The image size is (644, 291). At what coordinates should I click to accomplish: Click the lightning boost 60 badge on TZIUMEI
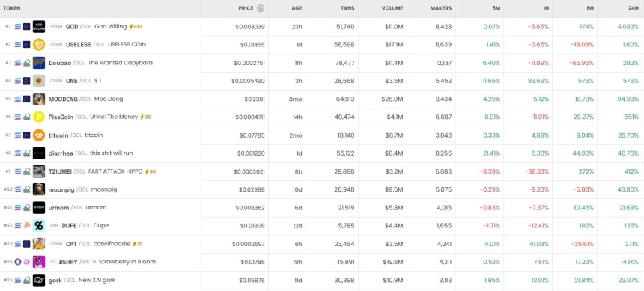150,171
